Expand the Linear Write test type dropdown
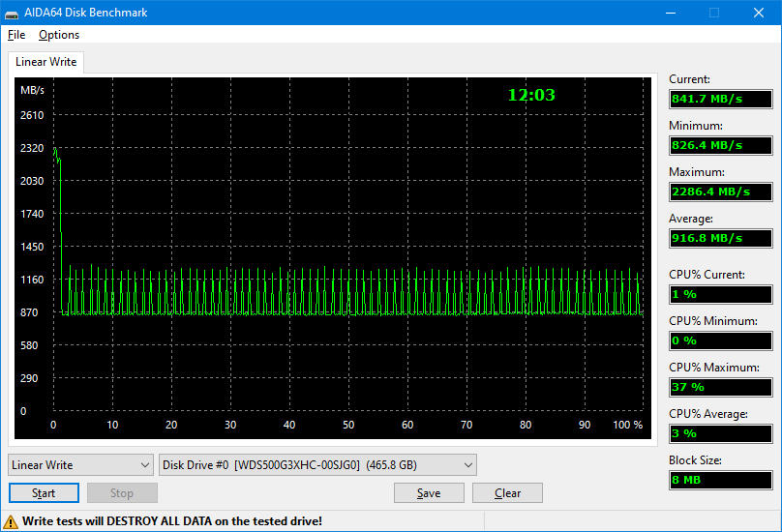Image resolution: width=782 pixels, height=532 pixels. (x=80, y=464)
